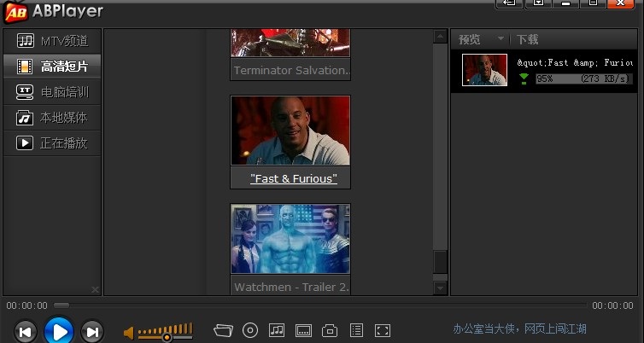Open the 电脑培训 section
This screenshot has width=644, height=343.
coord(52,92)
